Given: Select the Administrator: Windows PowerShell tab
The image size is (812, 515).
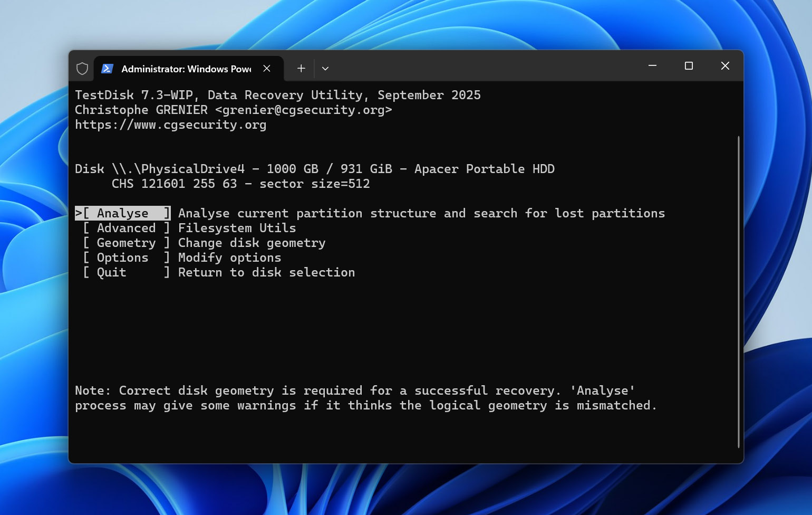Looking at the screenshot, I should click(189, 69).
